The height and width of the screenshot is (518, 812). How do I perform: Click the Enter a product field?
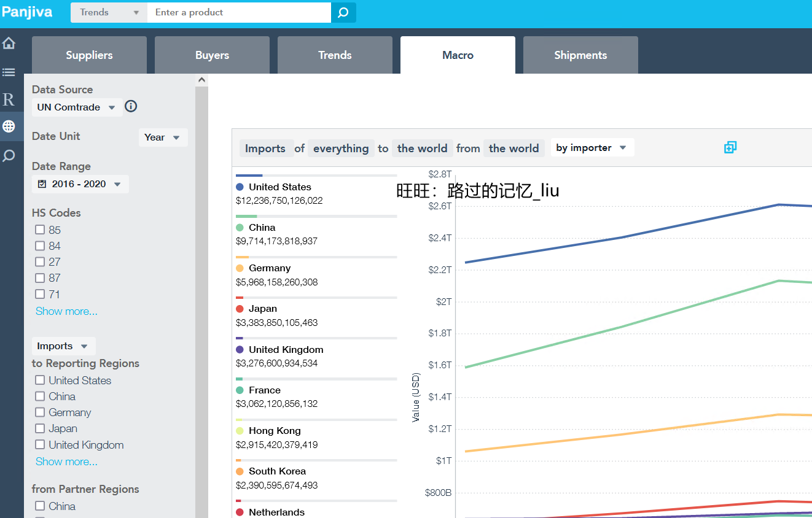click(x=239, y=12)
